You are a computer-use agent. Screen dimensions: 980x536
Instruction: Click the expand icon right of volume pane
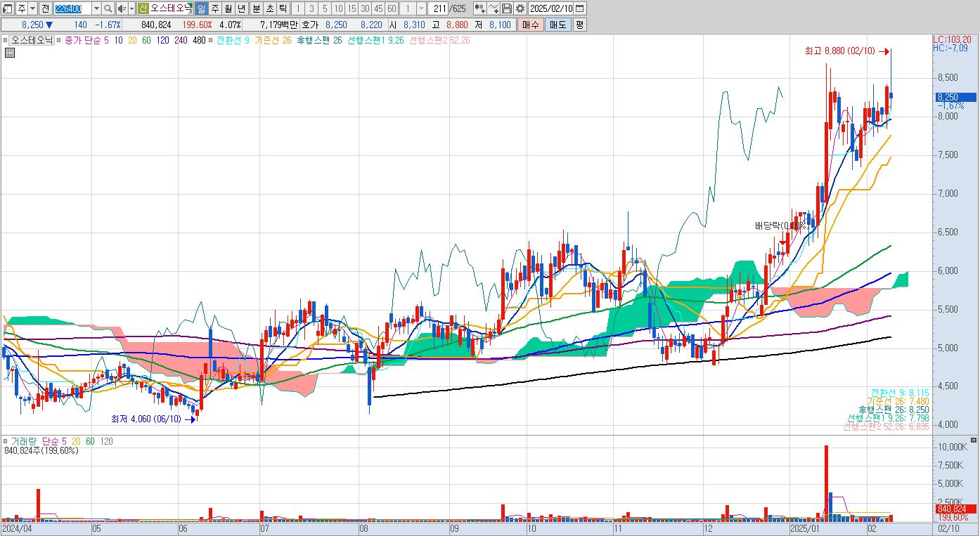tap(973, 440)
